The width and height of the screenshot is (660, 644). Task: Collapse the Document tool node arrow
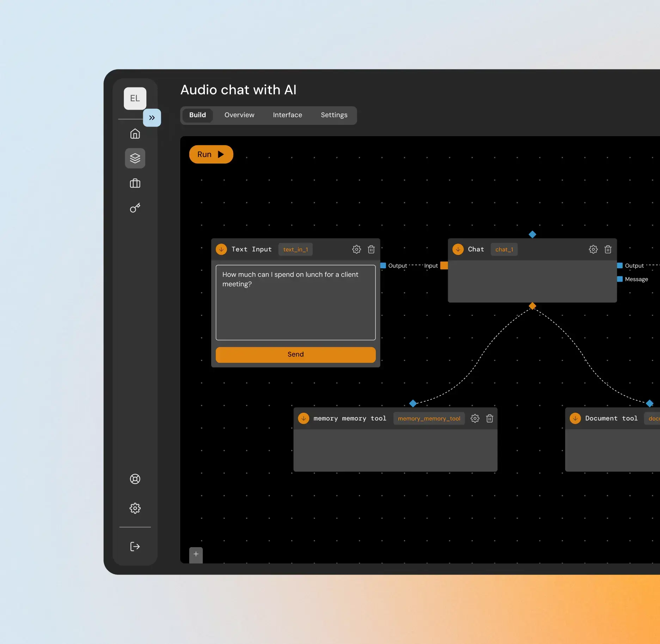pos(575,418)
